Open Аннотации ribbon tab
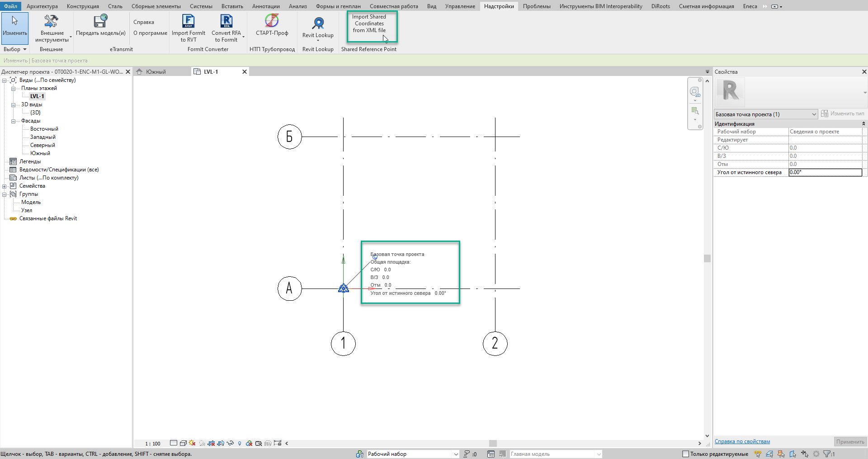 click(x=266, y=6)
